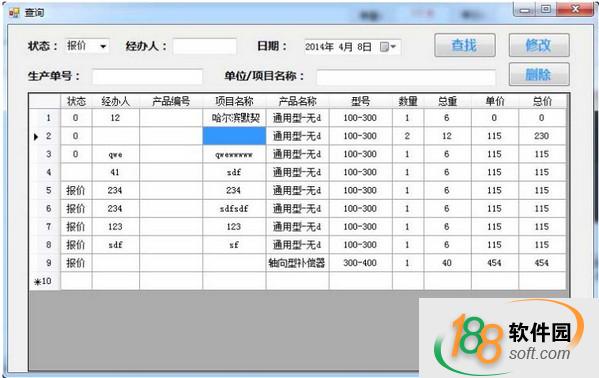The image size is (599, 378).
Task: Select row header number 5
Action: tap(45, 190)
